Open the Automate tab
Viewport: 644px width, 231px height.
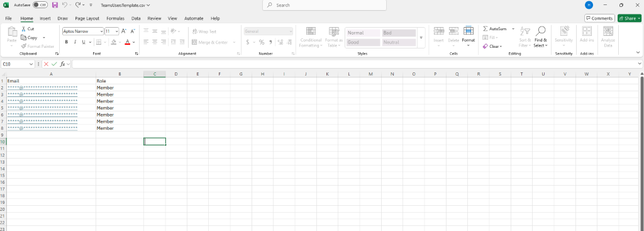tap(194, 18)
